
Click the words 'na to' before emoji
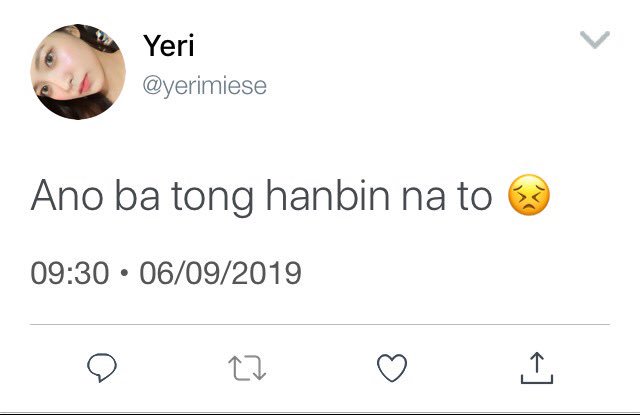click(447, 197)
